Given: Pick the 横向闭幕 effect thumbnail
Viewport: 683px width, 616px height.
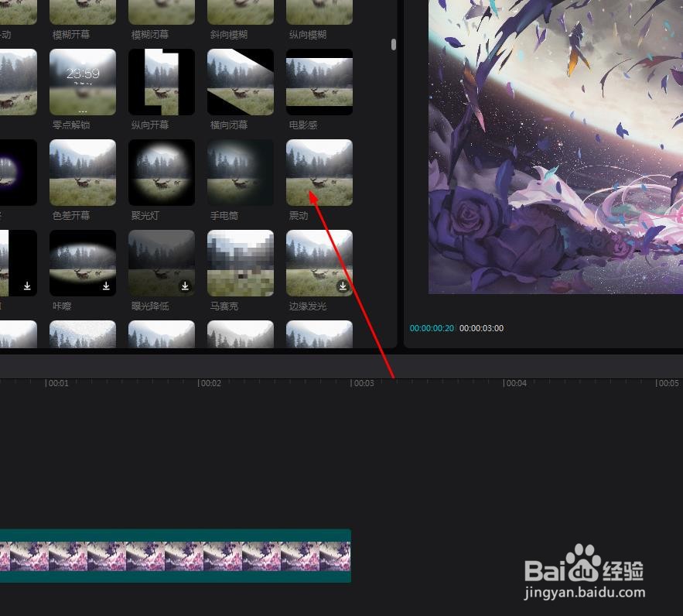Looking at the screenshot, I should coord(241,82).
